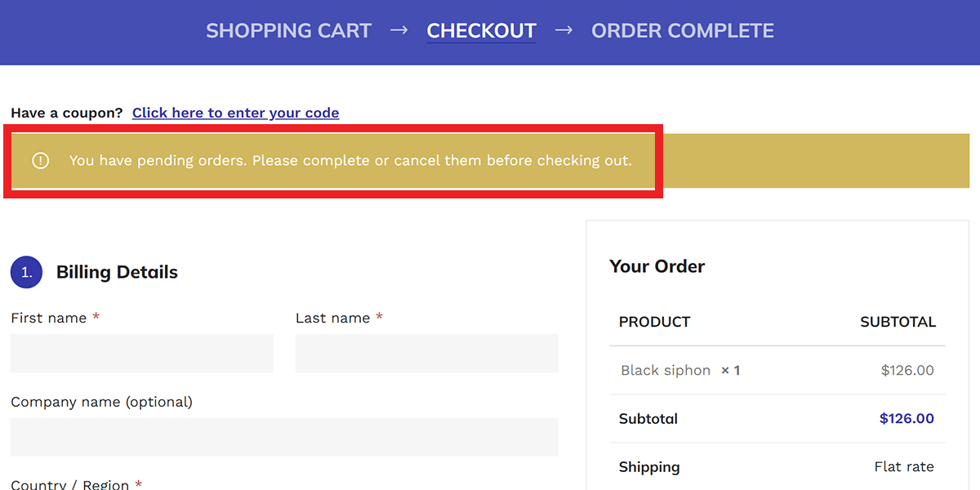
Task: Click the pending orders notice text
Action: pyautogui.click(x=350, y=161)
